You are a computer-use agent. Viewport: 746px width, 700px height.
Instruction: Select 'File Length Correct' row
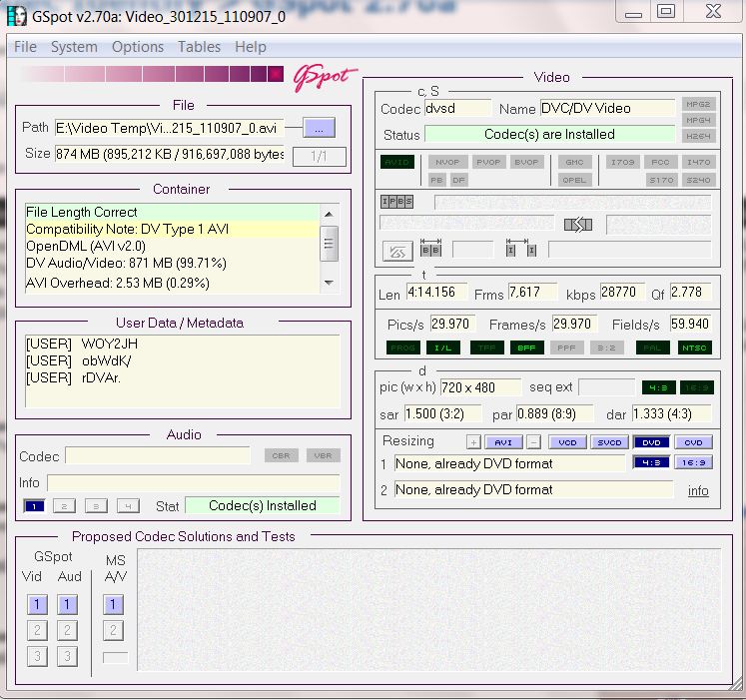(172, 212)
